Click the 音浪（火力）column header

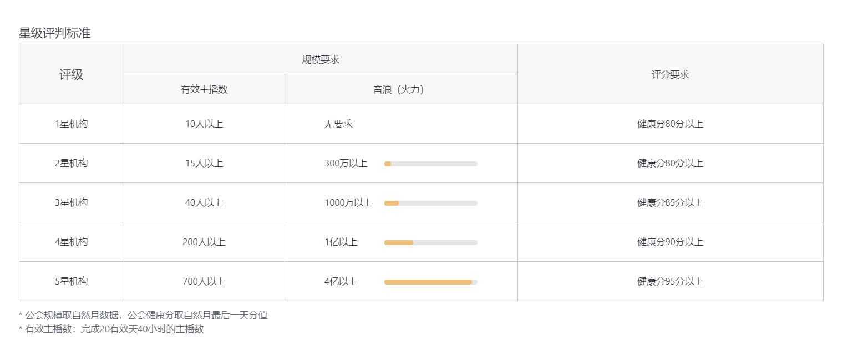click(400, 89)
